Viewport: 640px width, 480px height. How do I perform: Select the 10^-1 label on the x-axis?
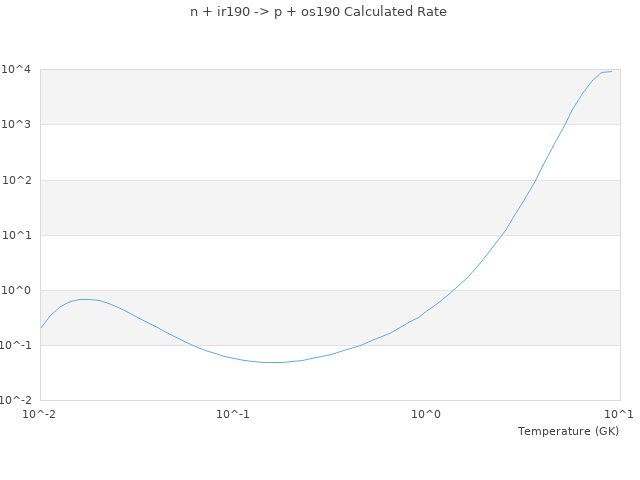click(x=233, y=414)
